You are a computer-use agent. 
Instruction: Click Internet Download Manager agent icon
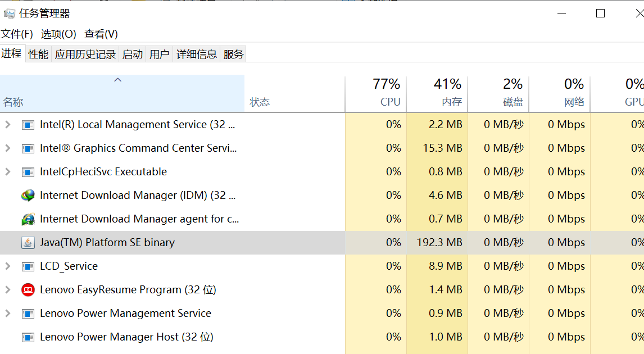[x=28, y=219]
